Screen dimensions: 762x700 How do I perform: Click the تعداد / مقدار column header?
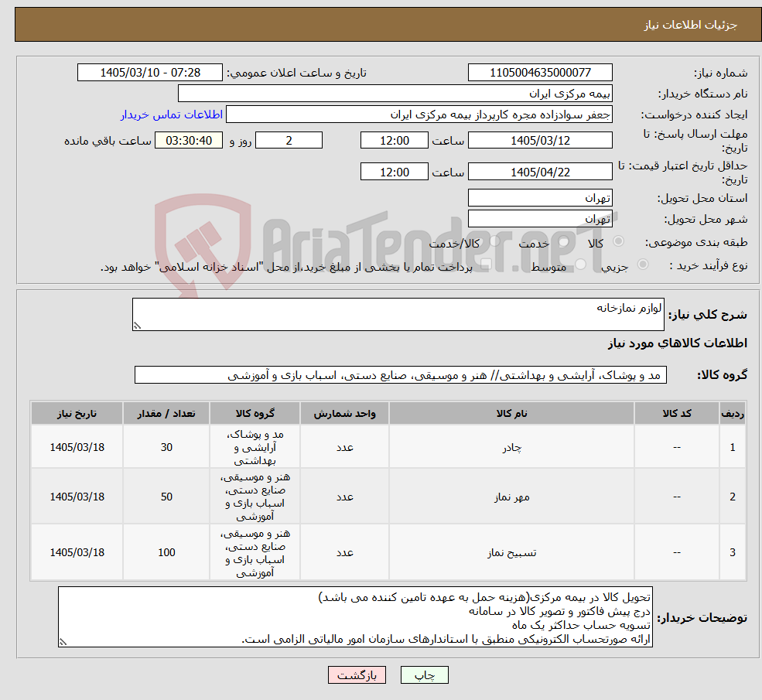tap(166, 413)
